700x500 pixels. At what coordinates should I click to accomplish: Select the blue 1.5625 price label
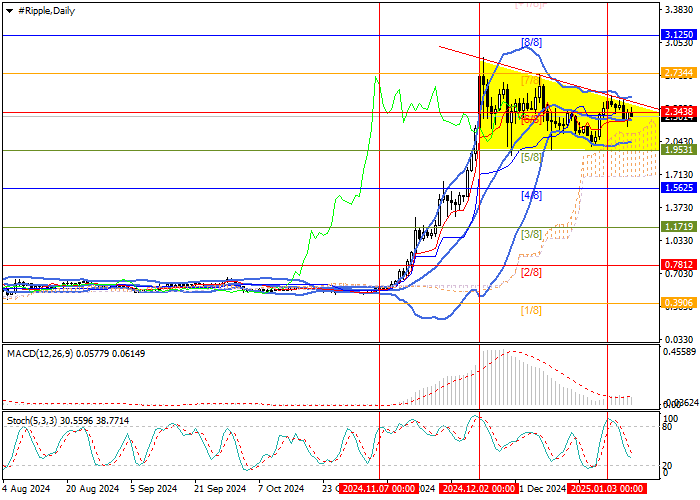[x=677, y=188]
